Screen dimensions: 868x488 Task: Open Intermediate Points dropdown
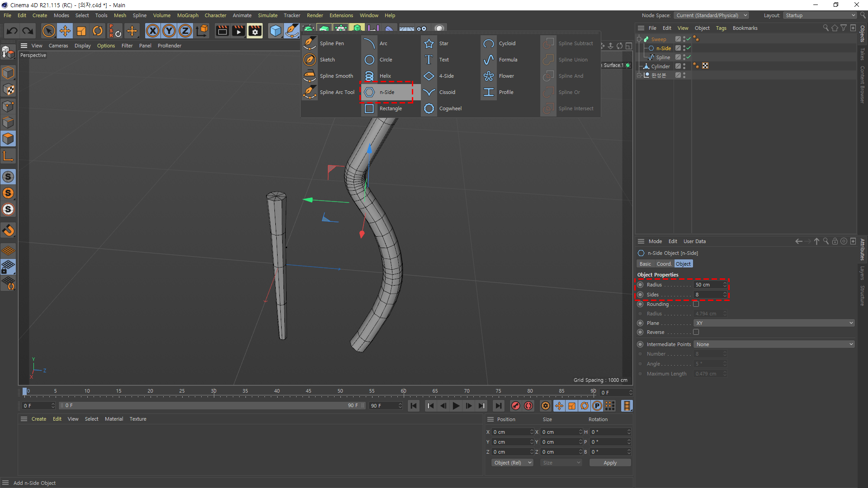pyautogui.click(x=774, y=344)
